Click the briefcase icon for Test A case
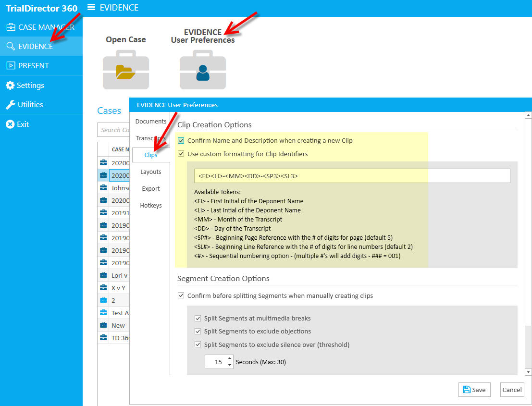 click(x=103, y=313)
